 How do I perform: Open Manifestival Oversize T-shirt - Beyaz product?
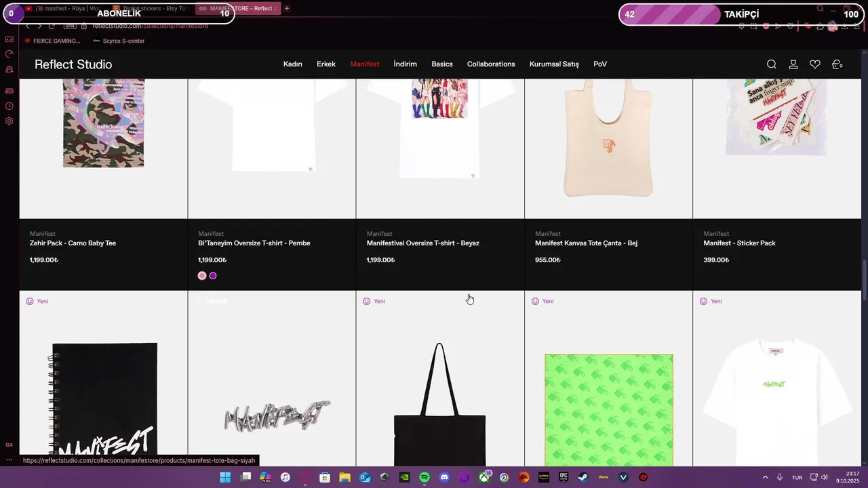[423, 243]
